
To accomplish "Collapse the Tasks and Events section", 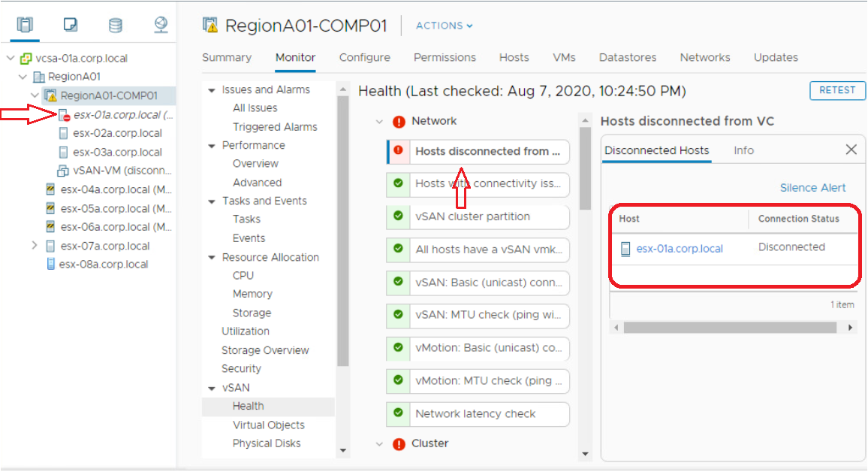I will tap(212, 201).
